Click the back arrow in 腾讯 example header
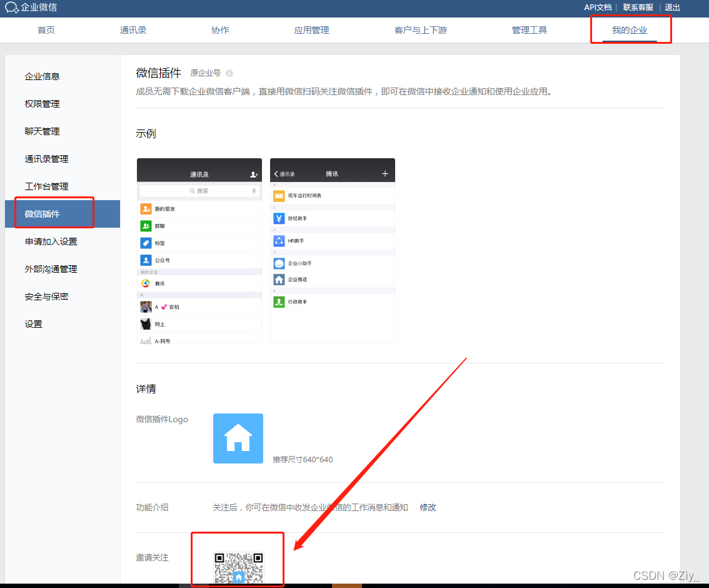709x588 pixels. click(276, 174)
